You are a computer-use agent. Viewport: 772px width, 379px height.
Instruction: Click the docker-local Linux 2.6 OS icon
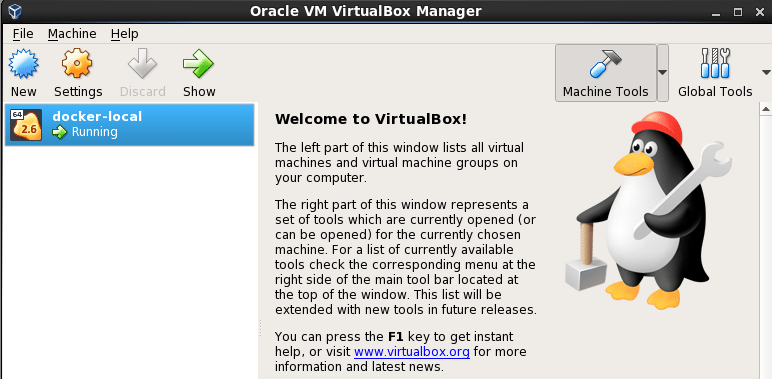26,125
